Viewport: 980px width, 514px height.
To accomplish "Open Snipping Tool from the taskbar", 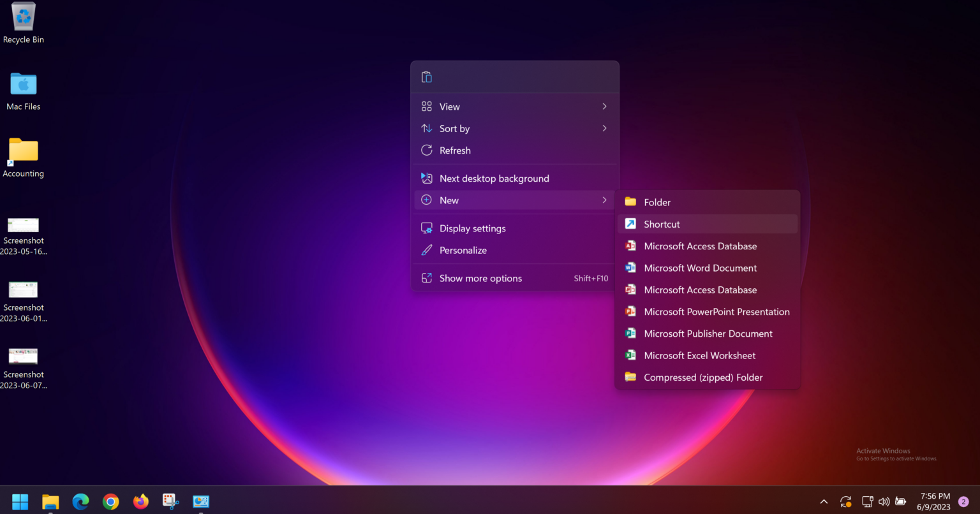I will [170, 501].
